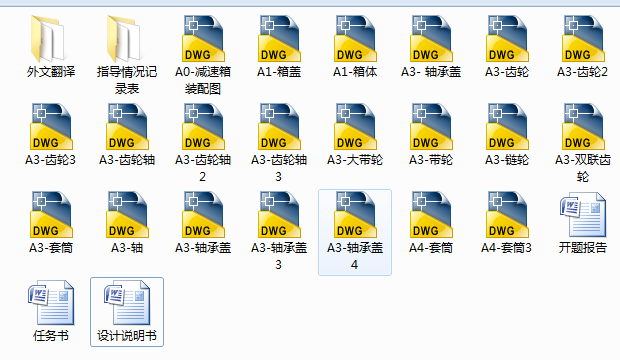Click the file name text A3-双联齿轮
Screen dimensions: 620x360
pyautogui.click(x=582, y=168)
